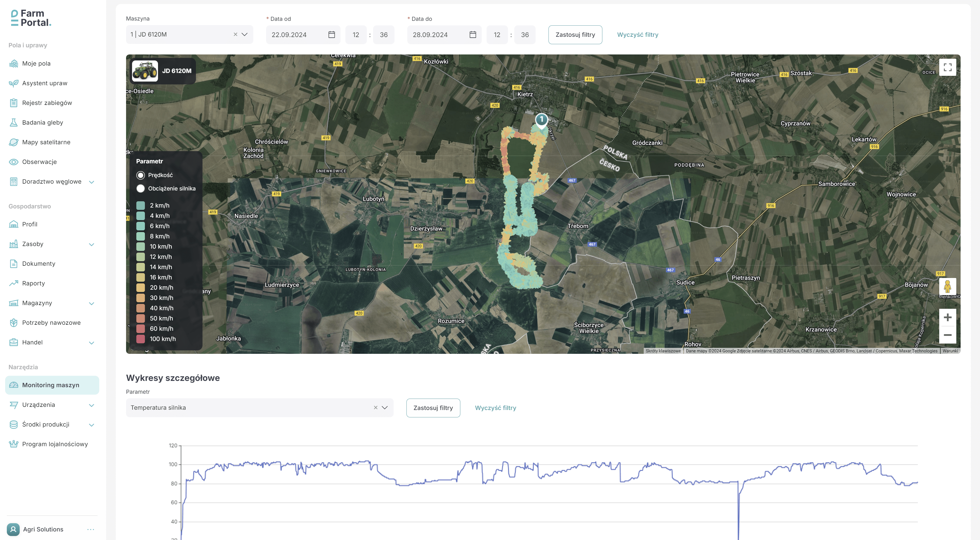Viewport: 980px width, 540px height.
Task: Select Monitoring maszyn in the tools section
Action: pyautogui.click(x=50, y=385)
